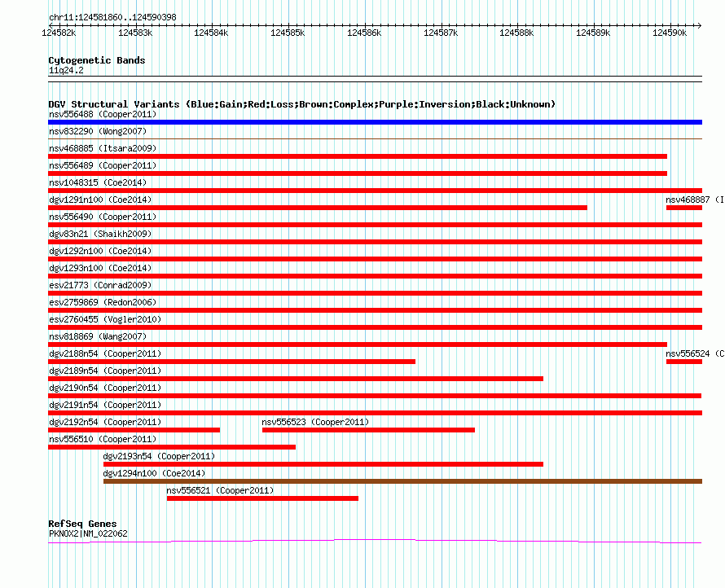The width and height of the screenshot is (725, 588).
Task: Select the nsv832290 (Wong2007) label
Action: 98,131
